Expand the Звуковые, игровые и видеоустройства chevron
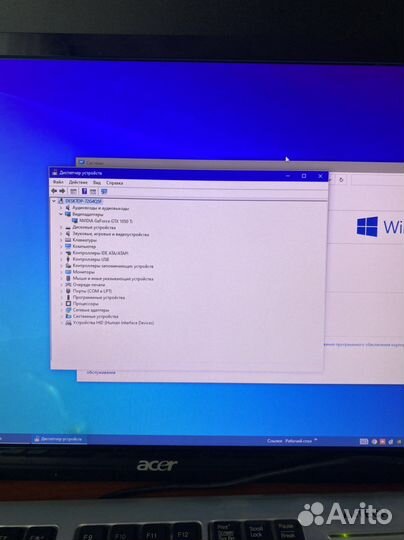Image resolution: width=404 pixels, height=540 pixels. coord(61,234)
